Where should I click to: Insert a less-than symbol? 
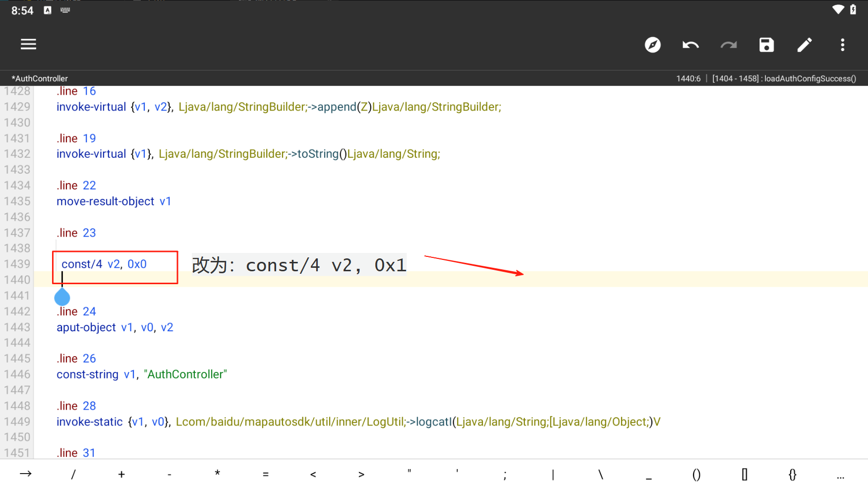click(x=313, y=475)
